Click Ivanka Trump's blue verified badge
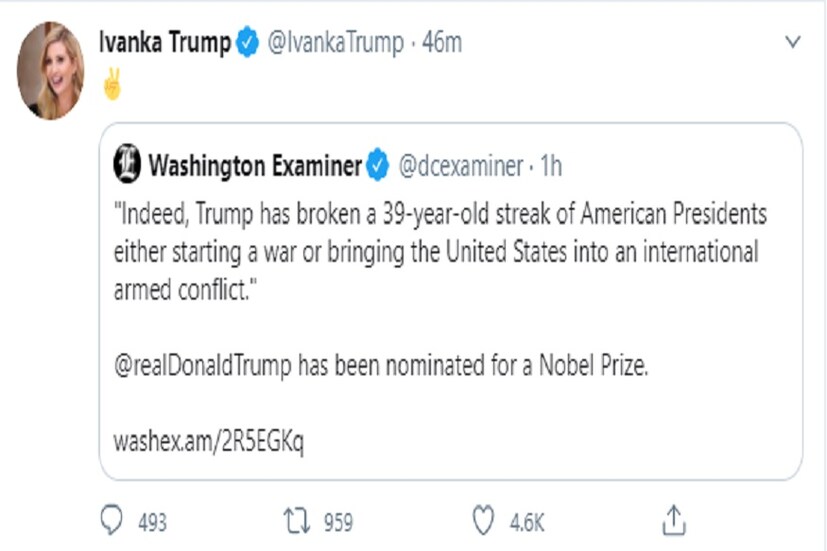 247,43
